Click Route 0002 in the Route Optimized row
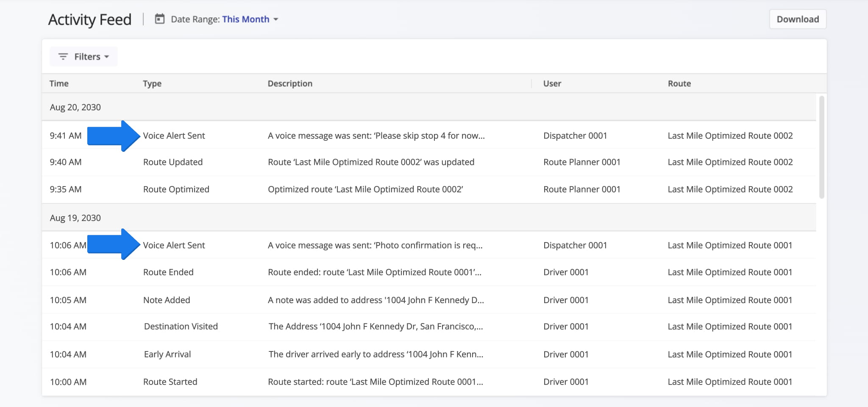The height and width of the screenshot is (407, 868). pyautogui.click(x=730, y=189)
